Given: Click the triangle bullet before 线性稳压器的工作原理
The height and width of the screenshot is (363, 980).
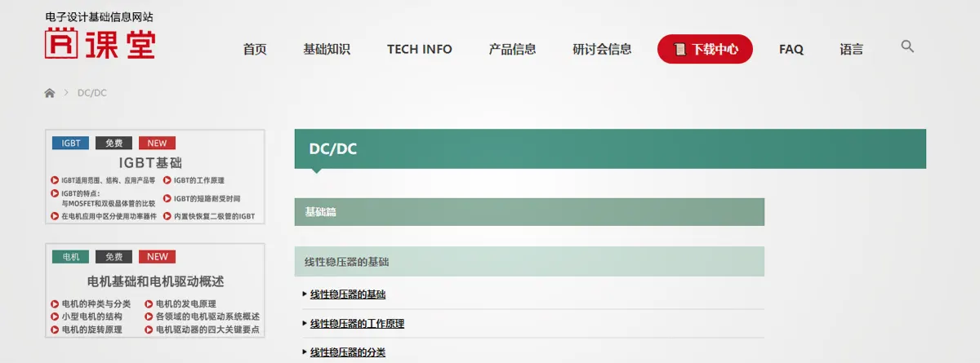Looking at the screenshot, I should click(305, 324).
